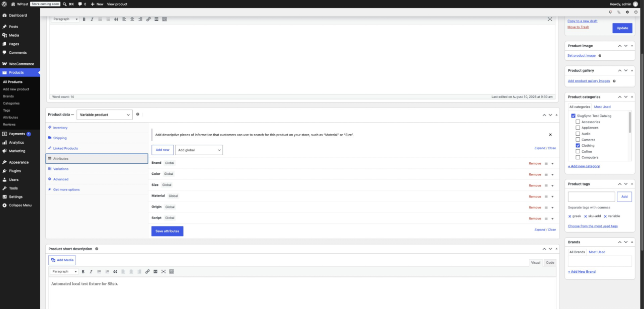Toggle italic in the top editor toolbar
The image size is (644, 309).
tap(92, 19)
